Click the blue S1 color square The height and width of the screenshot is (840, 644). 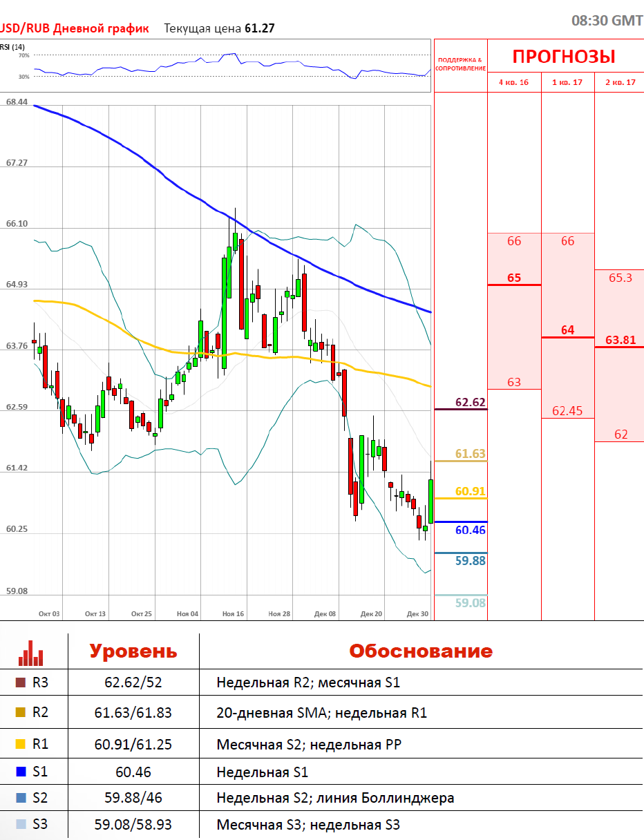pos(20,772)
